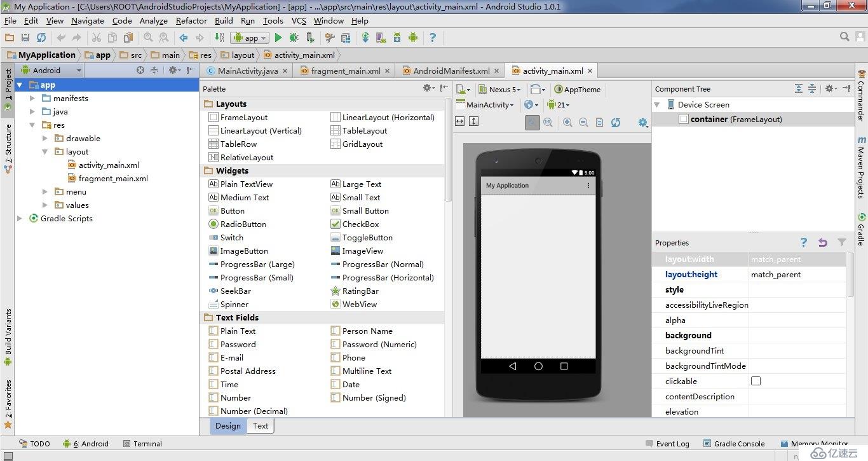Select the ToggleButton widget in palette
This screenshot has height=461, width=868.
click(362, 237)
